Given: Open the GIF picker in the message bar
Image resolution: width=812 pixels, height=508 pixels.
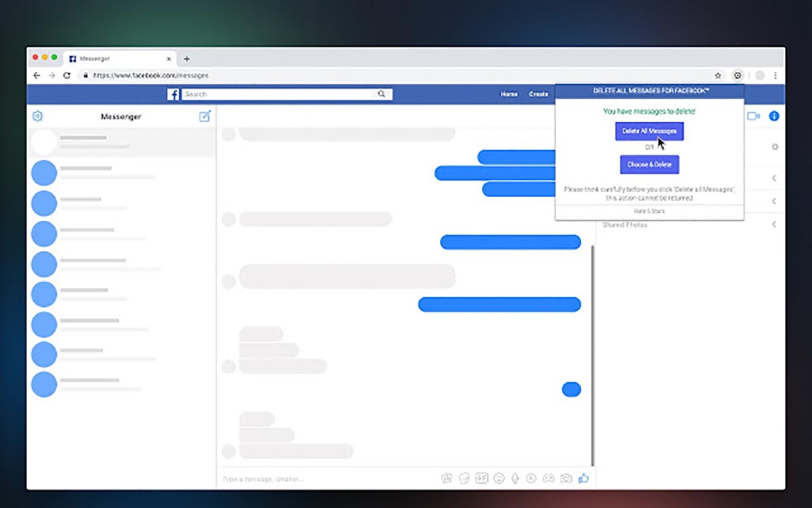Looking at the screenshot, I should [480, 478].
